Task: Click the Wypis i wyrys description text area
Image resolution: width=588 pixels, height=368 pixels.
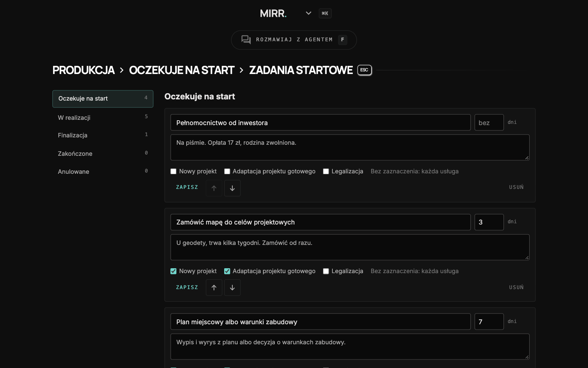Action: coord(350,347)
